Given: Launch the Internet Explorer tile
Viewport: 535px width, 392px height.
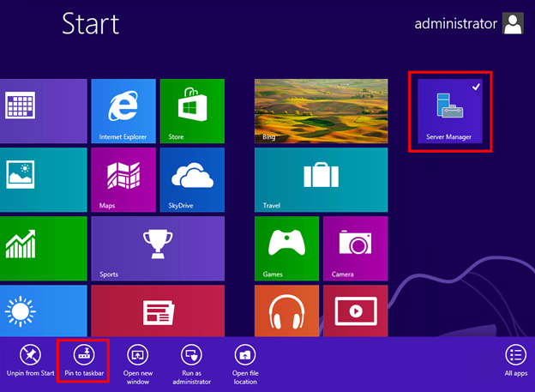Looking at the screenshot, I should point(123,111).
